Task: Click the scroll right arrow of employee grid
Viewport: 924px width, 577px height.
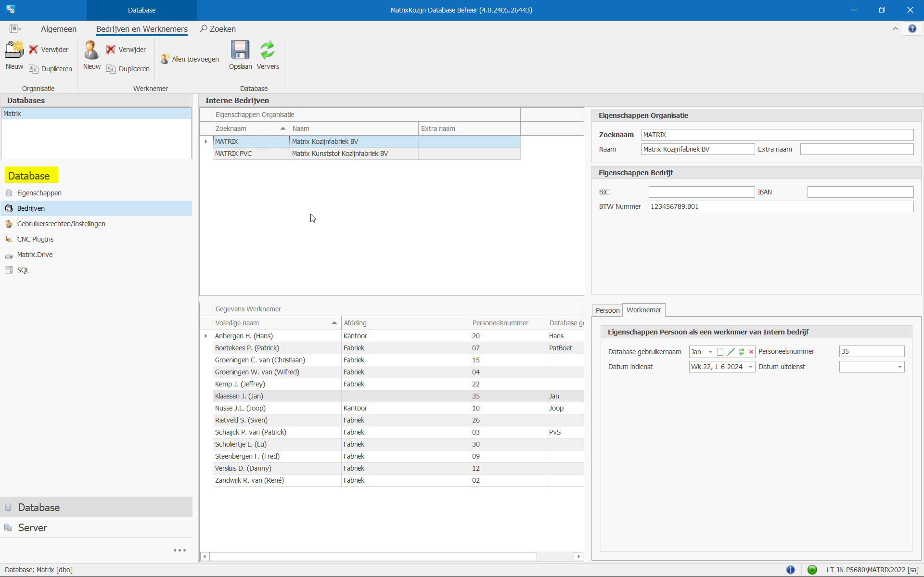Action: click(578, 556)
